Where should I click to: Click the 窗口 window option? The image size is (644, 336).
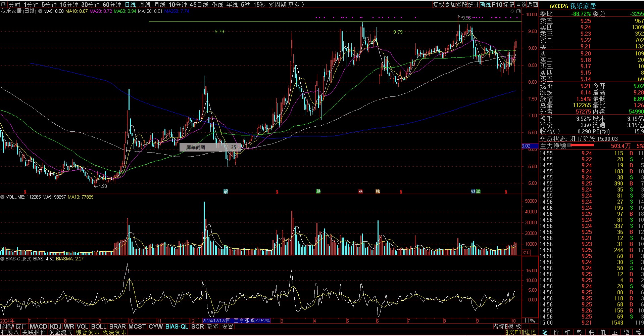21,326
